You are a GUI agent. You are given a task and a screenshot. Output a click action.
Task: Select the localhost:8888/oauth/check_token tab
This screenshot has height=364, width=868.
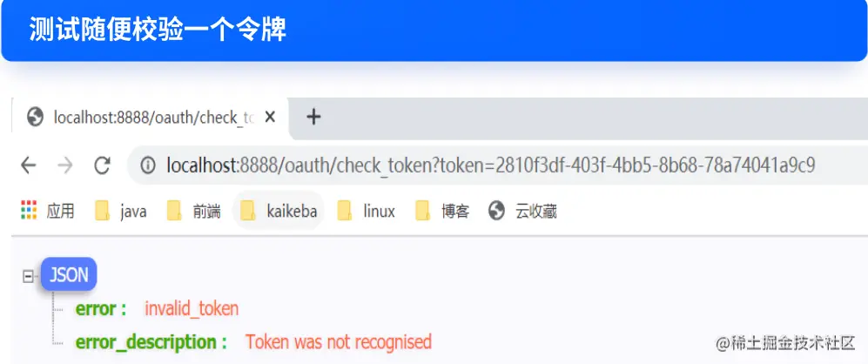151,118
